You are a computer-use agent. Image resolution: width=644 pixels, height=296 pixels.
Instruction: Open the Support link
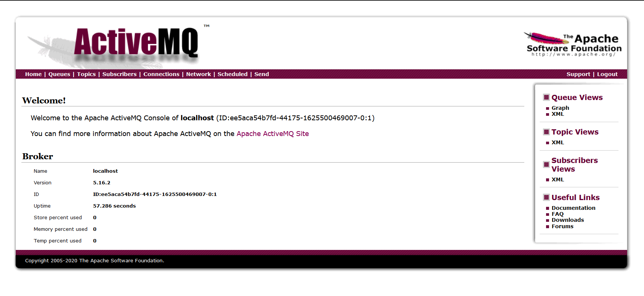578,74
